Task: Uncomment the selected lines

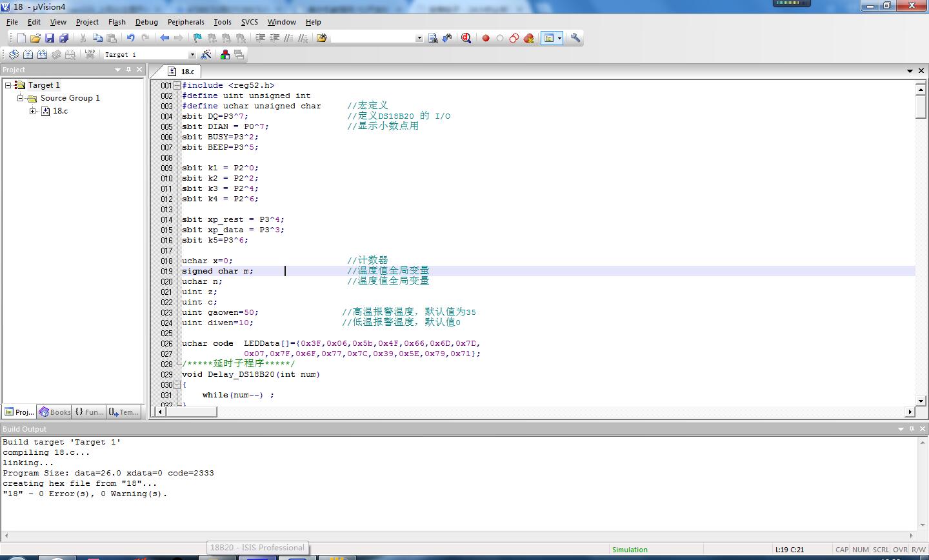Action: (x=303, y=38)
